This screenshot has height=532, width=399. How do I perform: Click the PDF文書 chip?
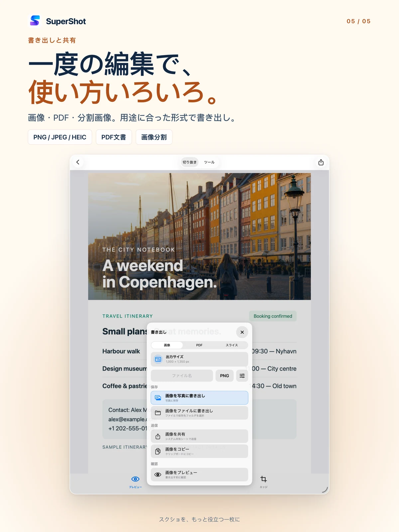114,137
